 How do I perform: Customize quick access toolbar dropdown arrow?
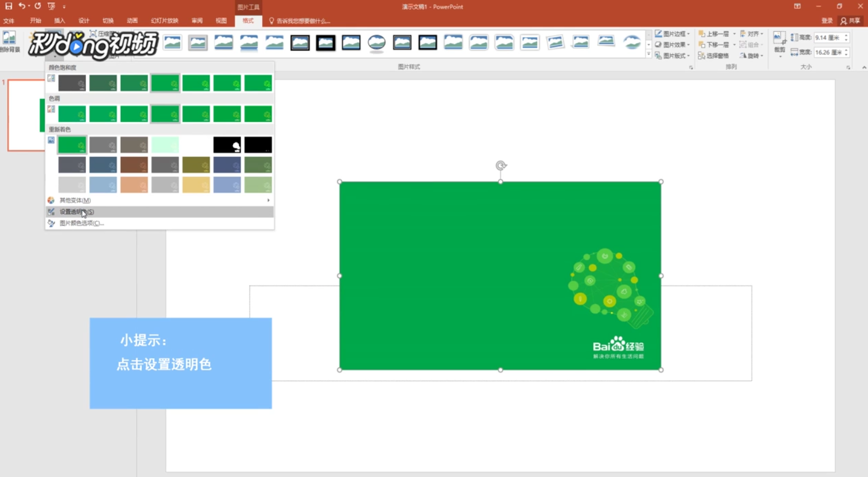[x=64, y=7]
